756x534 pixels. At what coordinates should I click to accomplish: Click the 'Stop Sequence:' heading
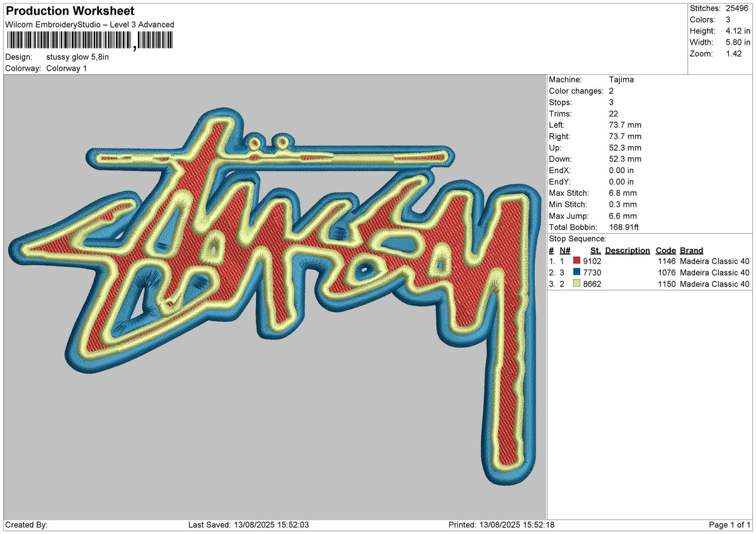point(578,239)
